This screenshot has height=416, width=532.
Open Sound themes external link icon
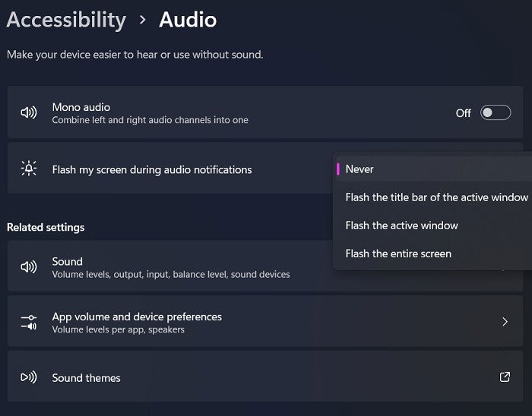[x=505, y=377]
